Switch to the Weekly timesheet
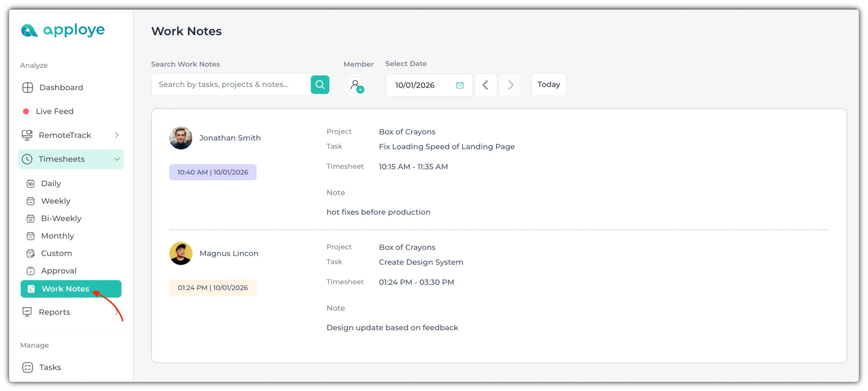This screenshot has width=868, height=391. point(56,201)
